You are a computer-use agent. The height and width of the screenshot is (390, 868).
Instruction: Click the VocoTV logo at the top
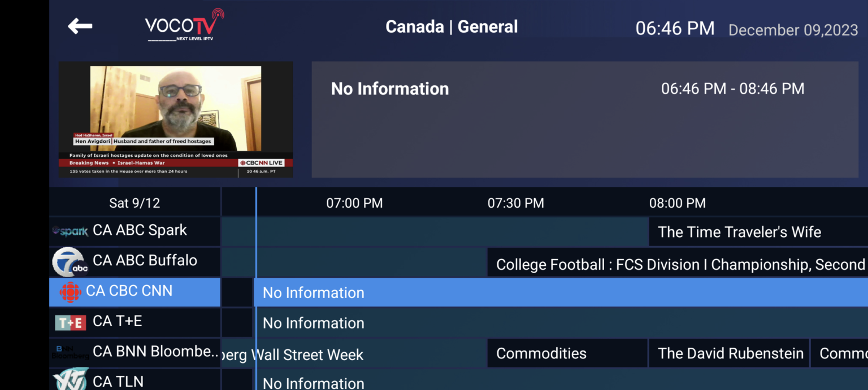[x=182, y=25]
